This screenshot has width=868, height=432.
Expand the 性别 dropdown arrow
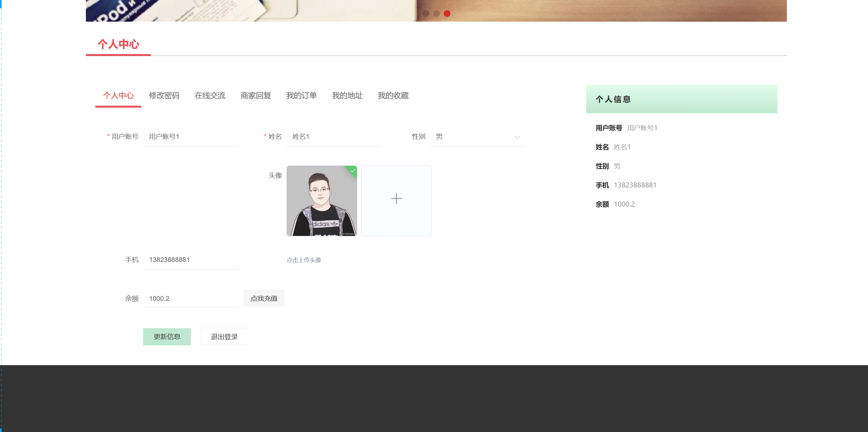coord(517,137)
